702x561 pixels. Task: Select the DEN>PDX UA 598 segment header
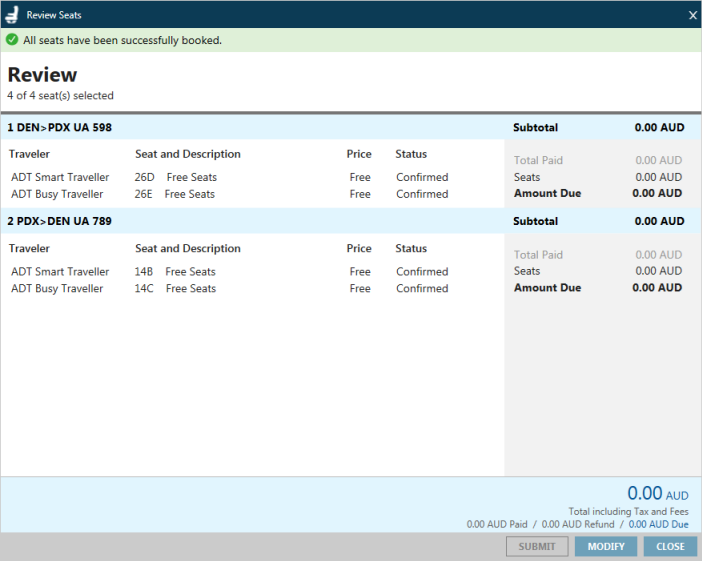[60, 128]
